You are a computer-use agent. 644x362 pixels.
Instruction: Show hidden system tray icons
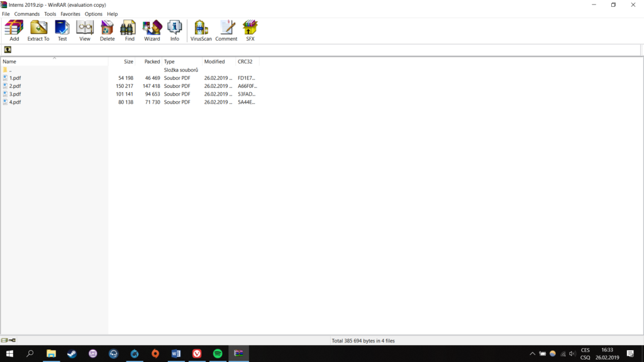(532, 354)
